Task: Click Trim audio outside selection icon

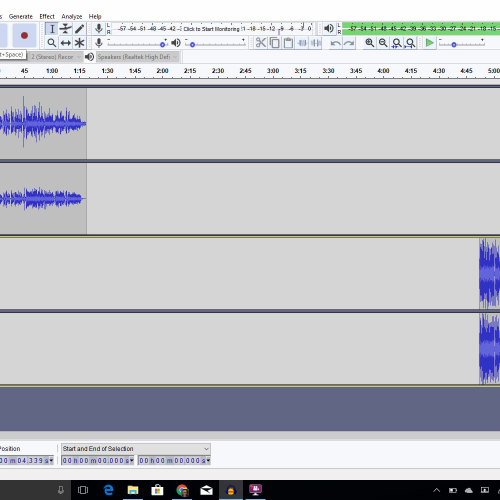Action: pos(302,43)
